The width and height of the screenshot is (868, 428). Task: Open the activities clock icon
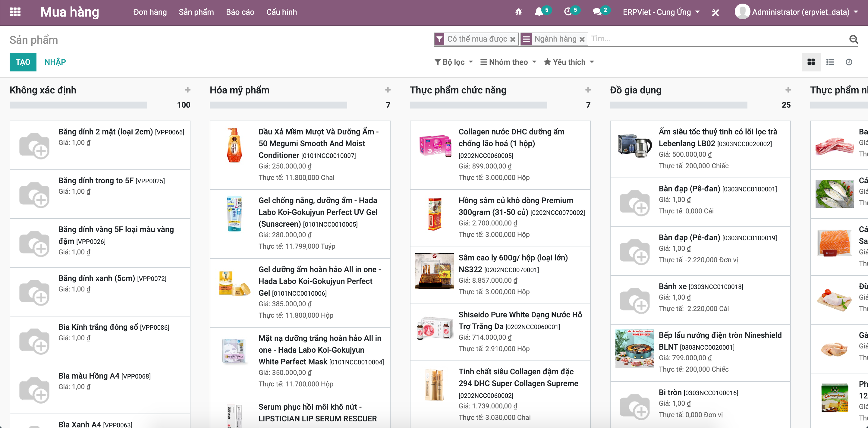[x=568, y=12]
